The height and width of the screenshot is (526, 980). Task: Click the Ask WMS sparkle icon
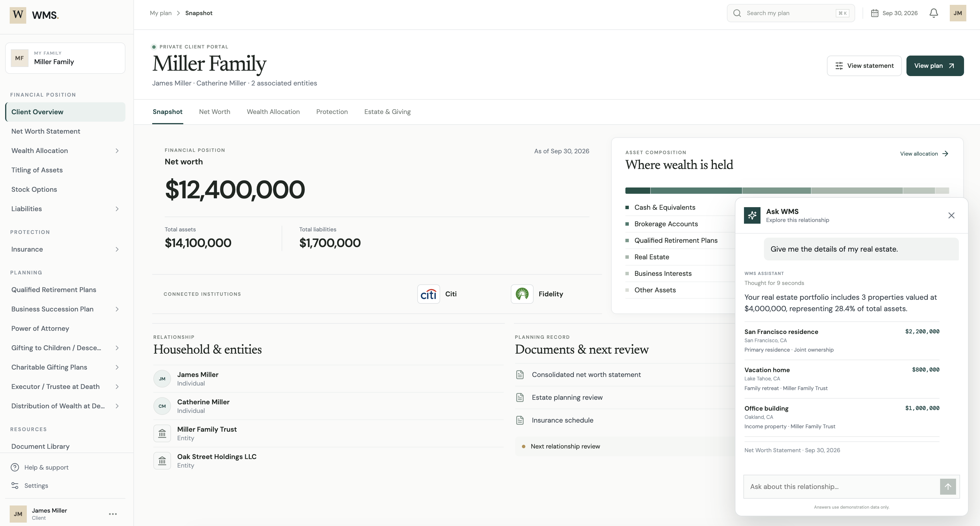click(752, 215)
